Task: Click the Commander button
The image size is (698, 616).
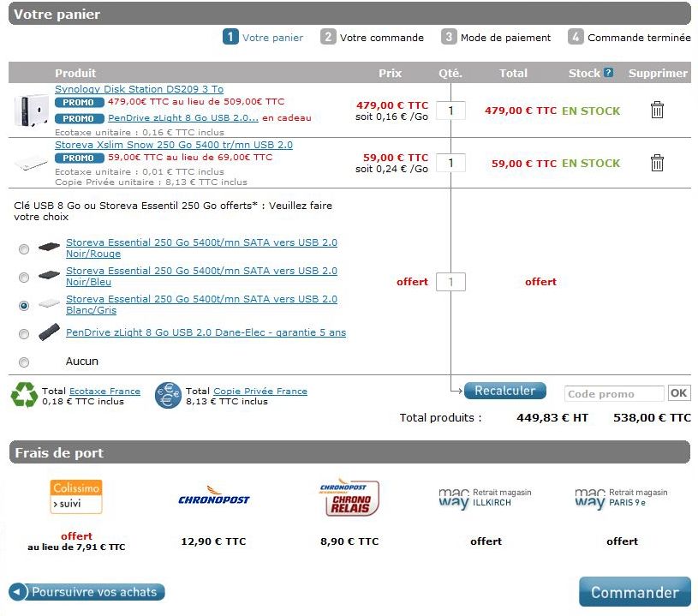Action: coord(635,592)
